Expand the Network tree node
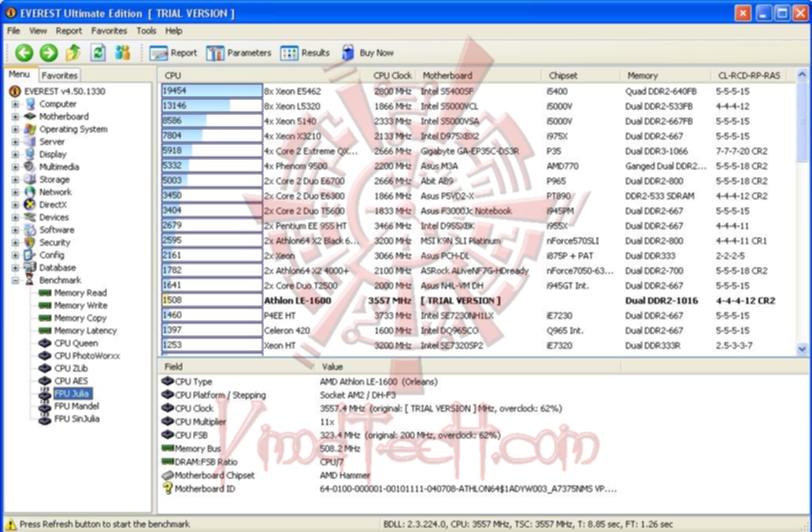The height and width of the screenshot is (532, 812). click(16, 192)
